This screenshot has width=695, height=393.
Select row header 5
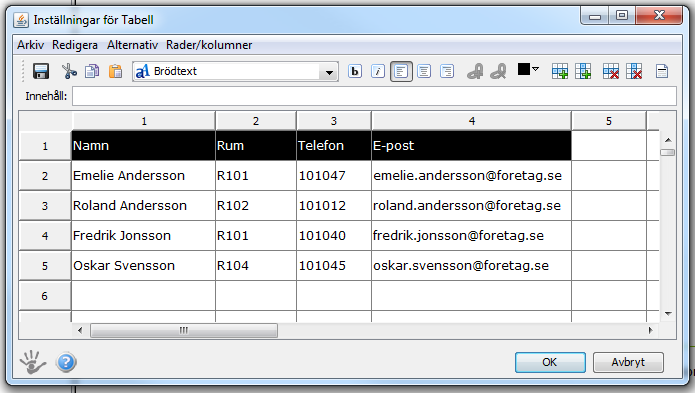45,266
